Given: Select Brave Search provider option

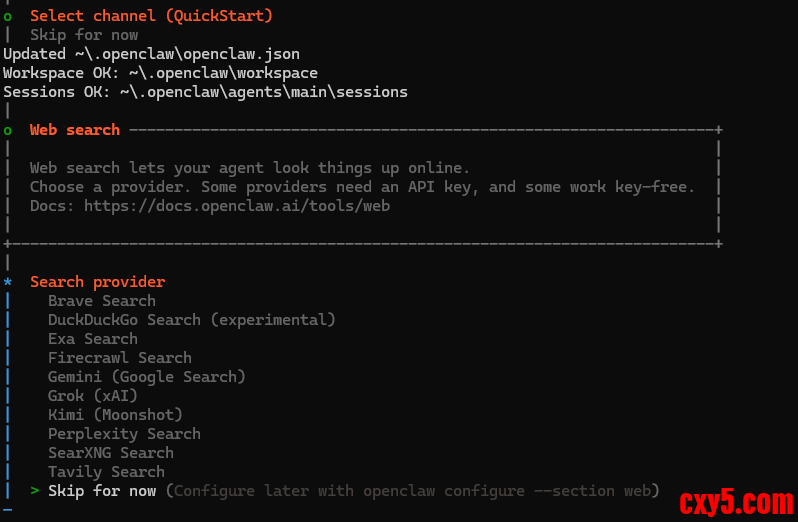Looking at the screenshot, I should tap(101, 301).
